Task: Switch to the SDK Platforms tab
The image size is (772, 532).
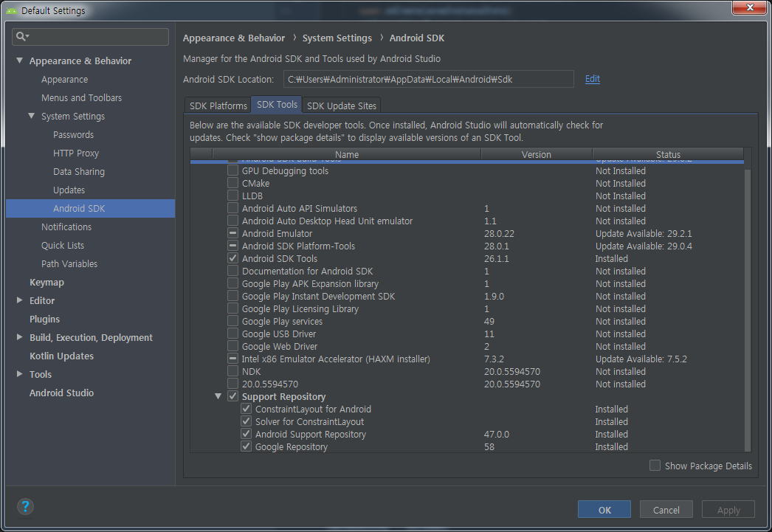Action: click(x=218, y=106)
